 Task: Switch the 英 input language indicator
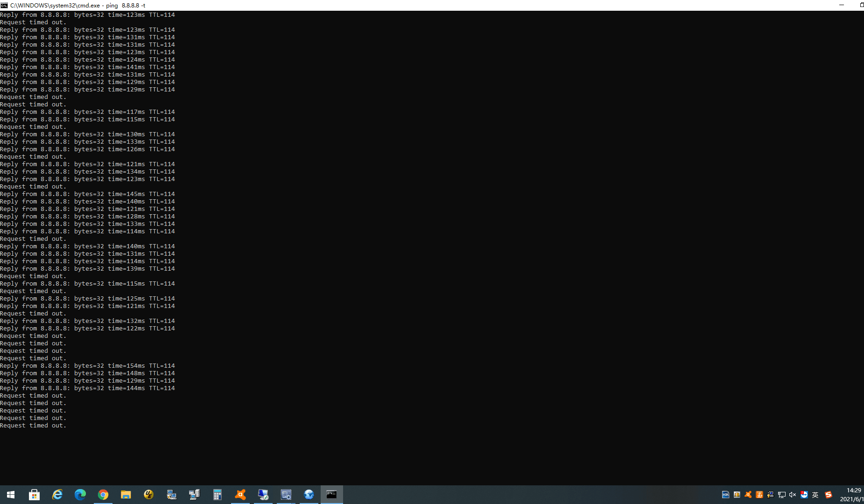click(x=815, y=495)
